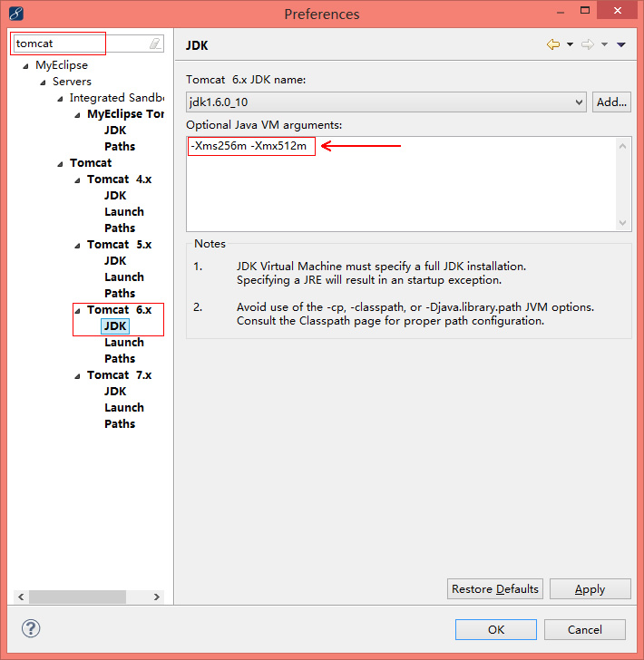Select the Servers tree label

72,82
